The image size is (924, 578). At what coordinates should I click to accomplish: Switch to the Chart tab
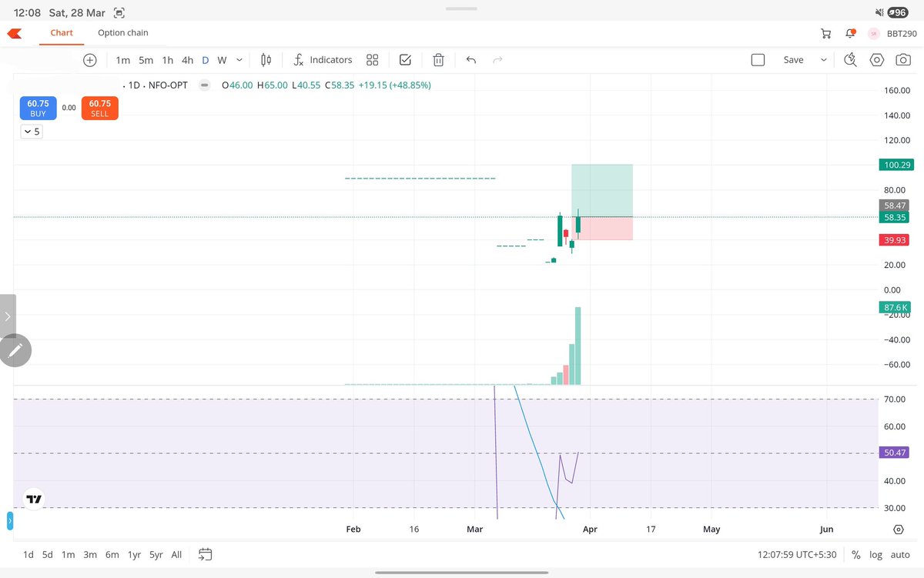62,33
